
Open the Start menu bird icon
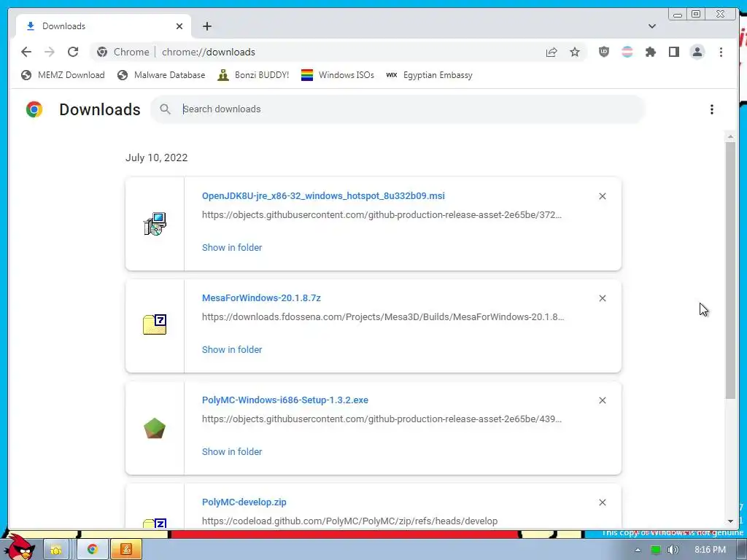19,548
